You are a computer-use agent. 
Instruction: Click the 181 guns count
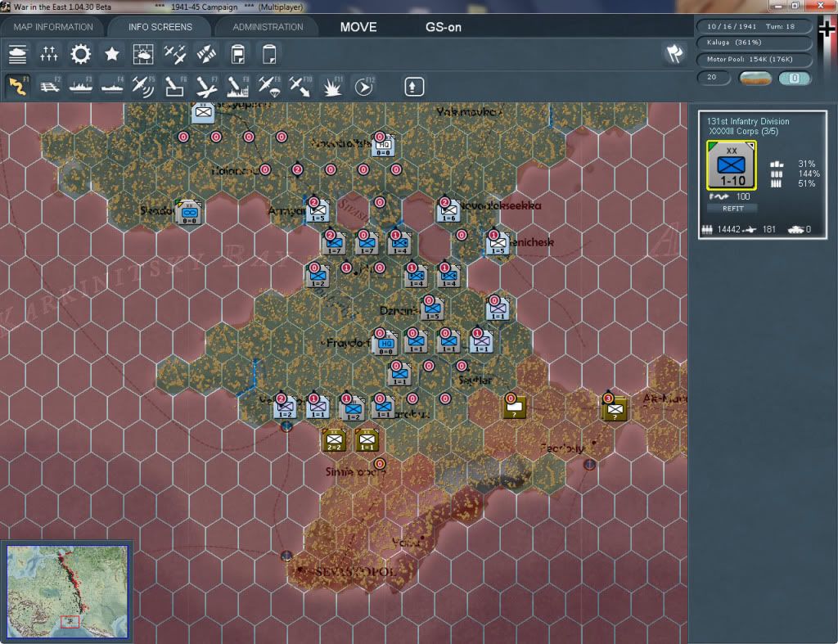pos(768,229)
